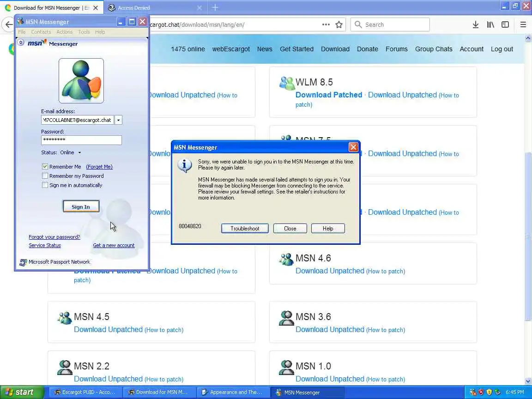Screen dimensions: 532x399
Task: Open the File menu in Messenger
Action: 22,32
